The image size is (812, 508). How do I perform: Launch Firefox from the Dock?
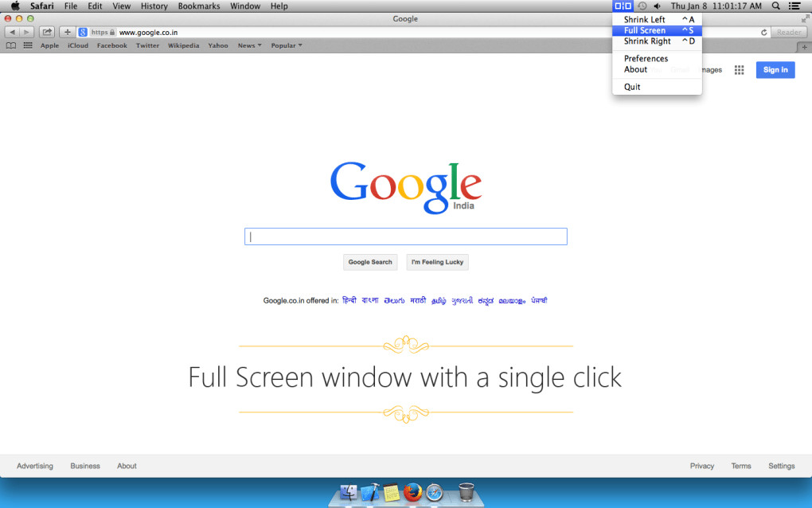[x=412, y=492]
